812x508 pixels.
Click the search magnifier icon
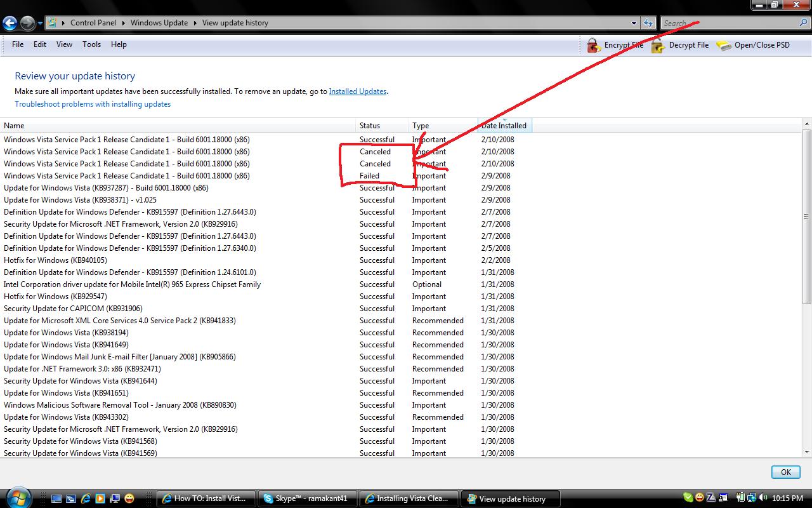click(x=803, y=23)
